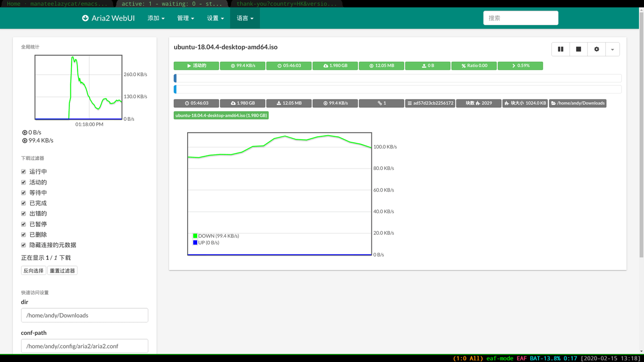Click the 全局统计 global speed graph
The image size is (644, 362).
coord(78,87)
